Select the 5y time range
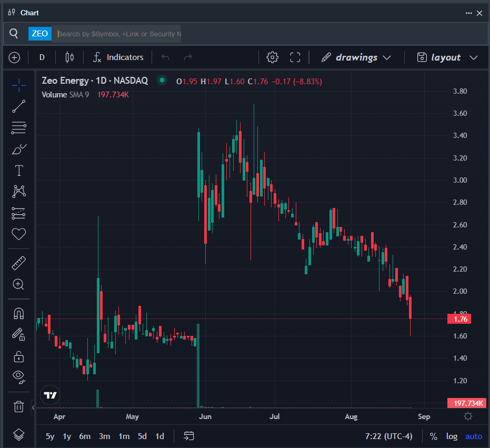This screenshot has width=490, height=448. pyautogui.click(x=50, y=436)
